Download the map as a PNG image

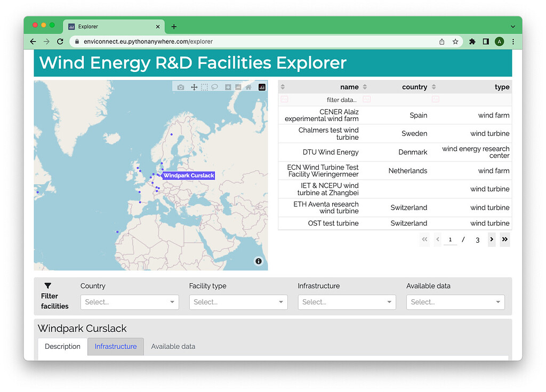click(180, 87)
